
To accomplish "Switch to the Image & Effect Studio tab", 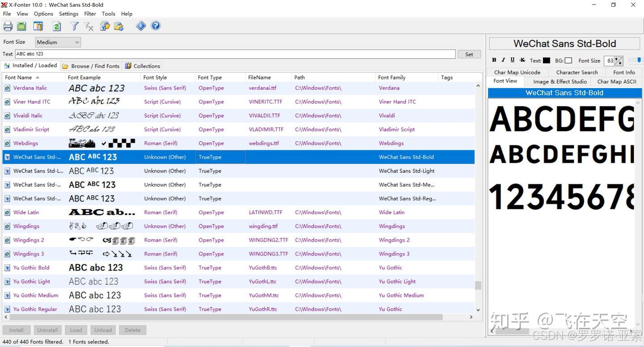I will tap(559, 81).
